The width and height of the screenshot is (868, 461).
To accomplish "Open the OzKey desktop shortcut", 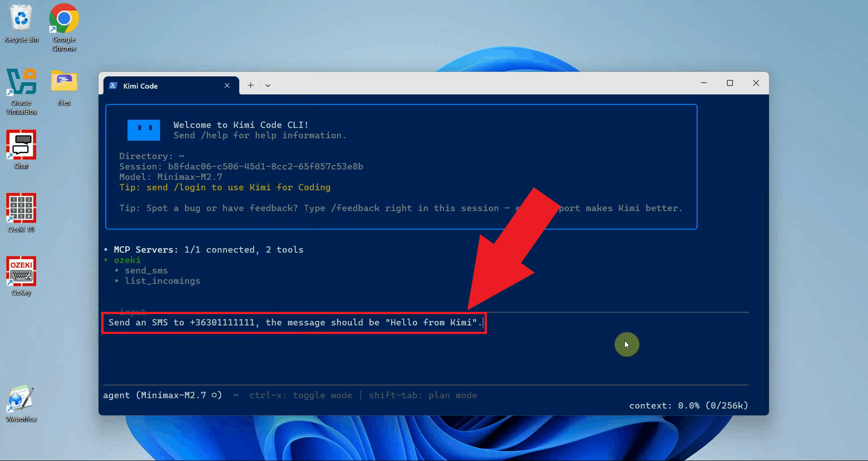I will point(21,277).
